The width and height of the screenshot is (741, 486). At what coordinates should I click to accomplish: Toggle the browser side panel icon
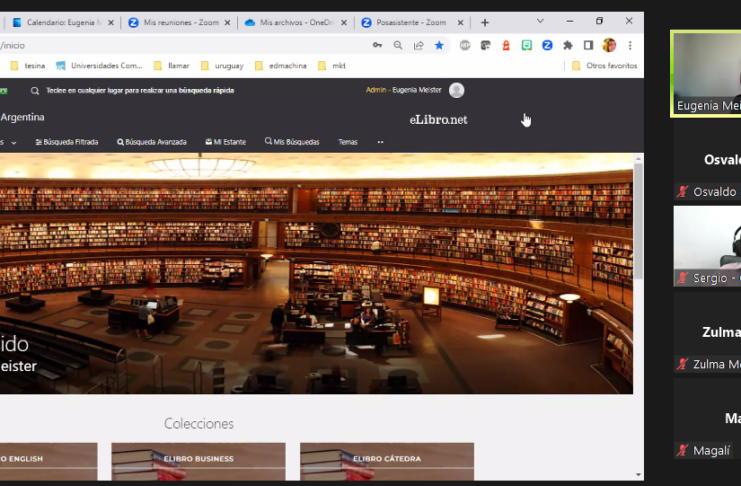(588, 45)
